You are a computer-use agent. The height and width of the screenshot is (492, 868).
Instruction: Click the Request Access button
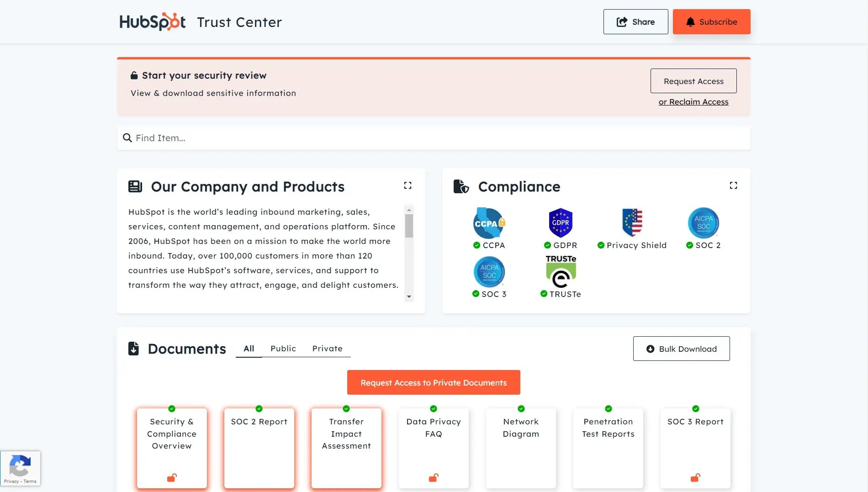tap(693, 81)
